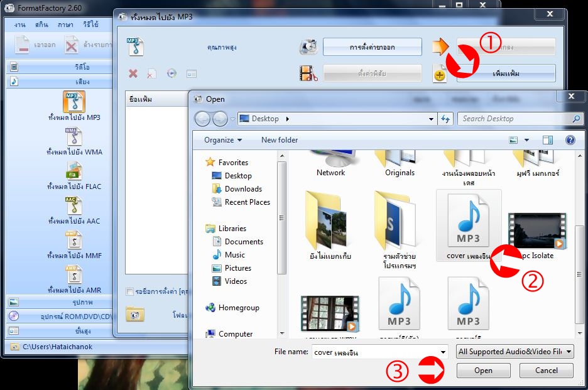Select the Originals folder
This screenshot has width=588, height=390.
coord(400,163)
